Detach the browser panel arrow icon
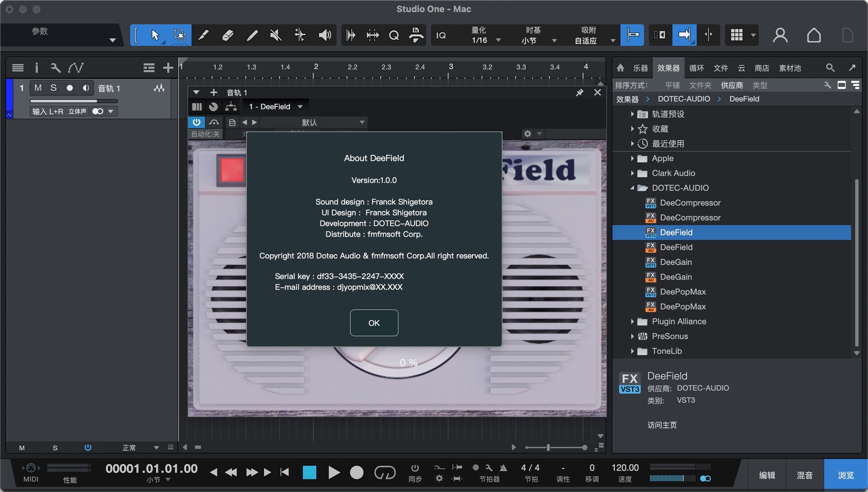Screen dimensions: 868x492 pyautogui.click(x=852, y=68)
